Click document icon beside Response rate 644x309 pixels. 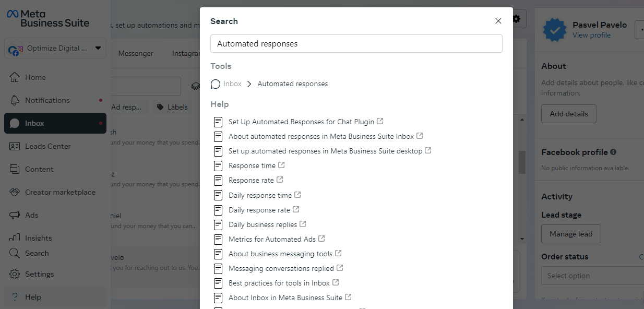click(218, 180)
